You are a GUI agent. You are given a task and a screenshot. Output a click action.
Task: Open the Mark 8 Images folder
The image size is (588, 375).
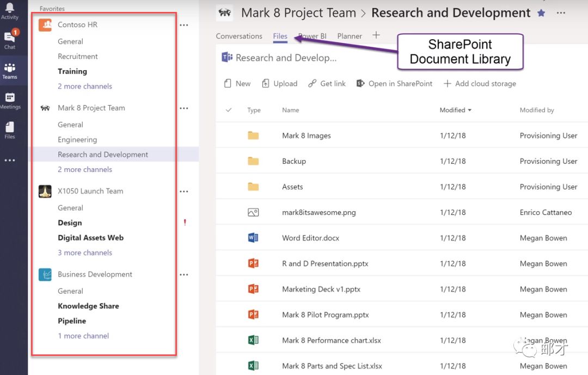pyautogui.click(x=306, y=136)
